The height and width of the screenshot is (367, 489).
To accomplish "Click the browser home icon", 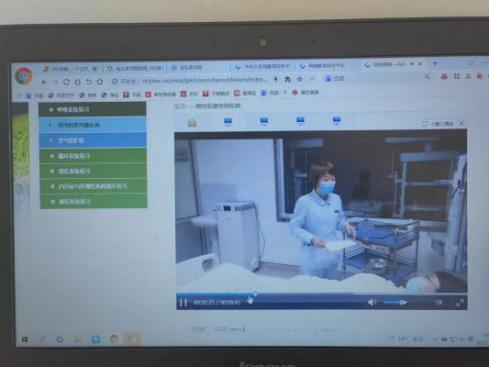I will pos(77,81).
